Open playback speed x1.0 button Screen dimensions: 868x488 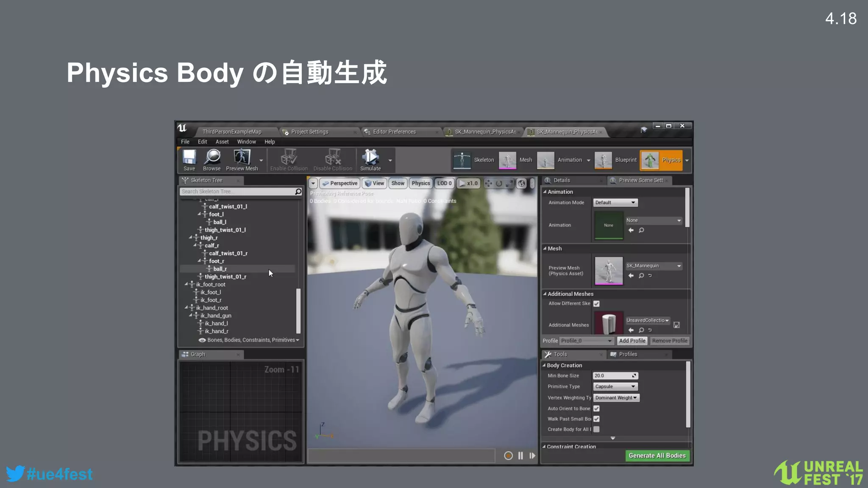point(468,183)
